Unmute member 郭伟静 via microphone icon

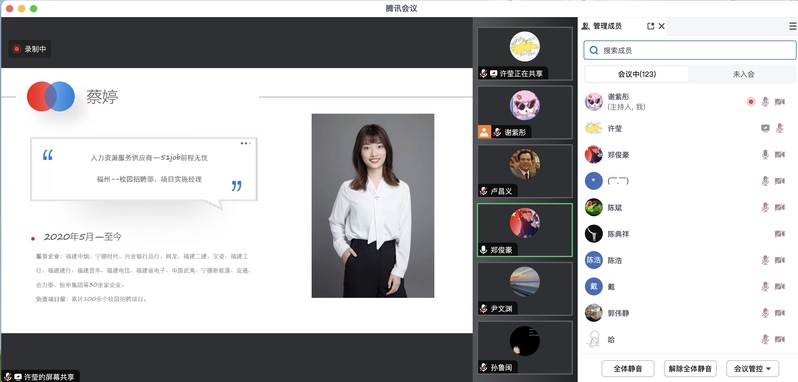(765, 313)
